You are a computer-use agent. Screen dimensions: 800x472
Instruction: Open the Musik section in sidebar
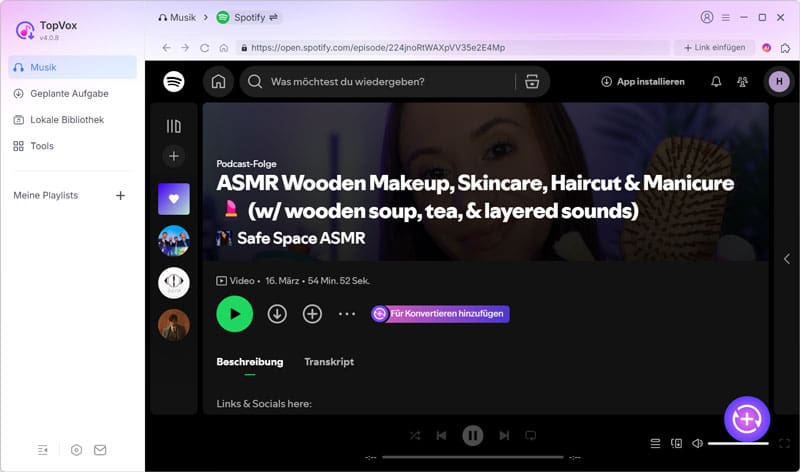72,67
